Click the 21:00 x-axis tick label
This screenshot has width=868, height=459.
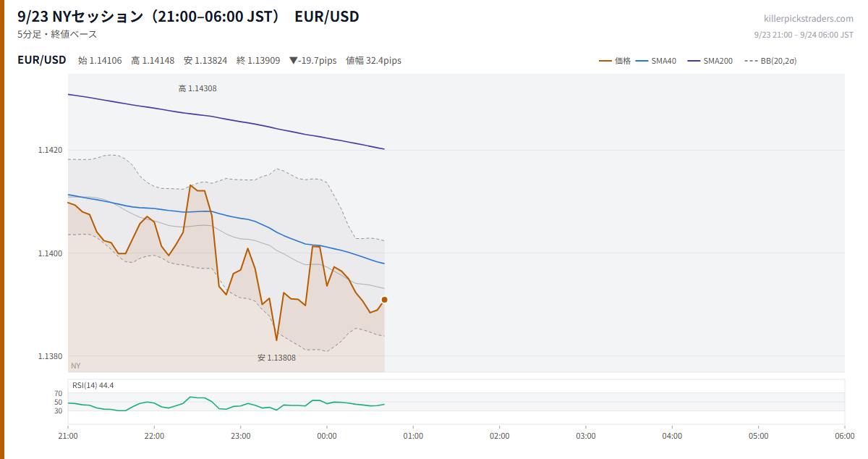(68, 436)
